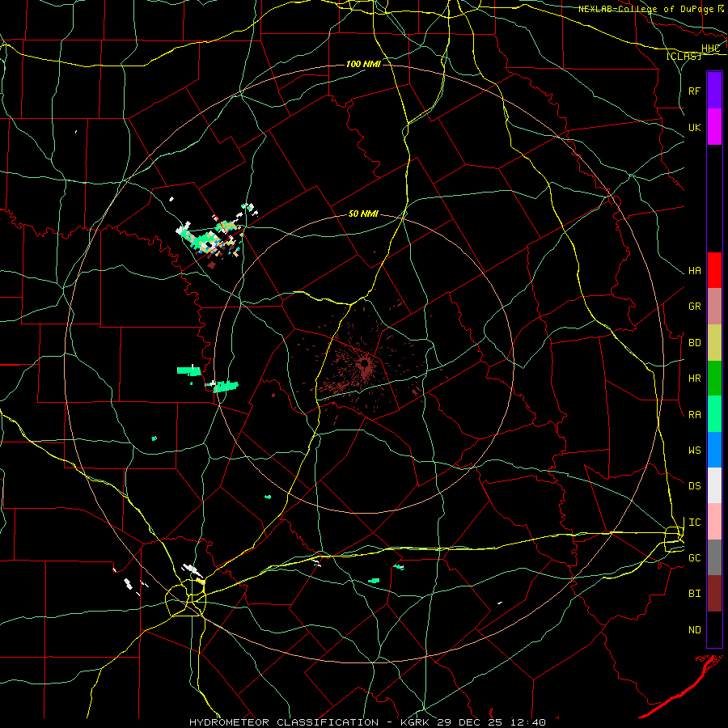Click the GC legend label

pos(694,558)
